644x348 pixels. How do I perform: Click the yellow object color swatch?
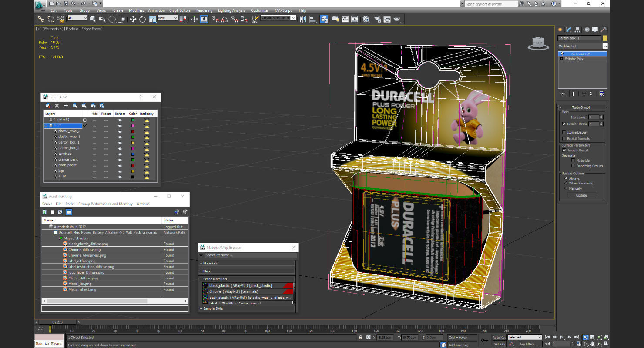[x=605, y=38]
